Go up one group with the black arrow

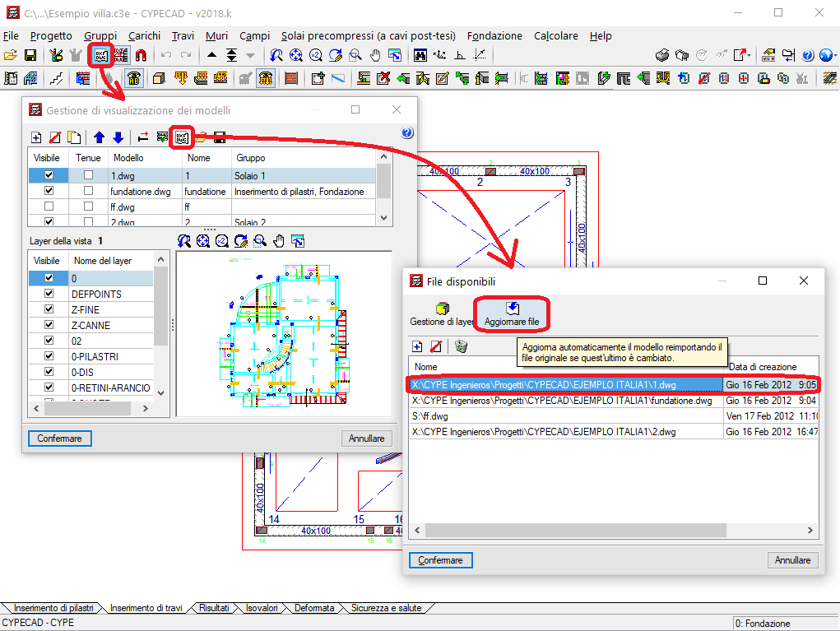coord(211,55)
